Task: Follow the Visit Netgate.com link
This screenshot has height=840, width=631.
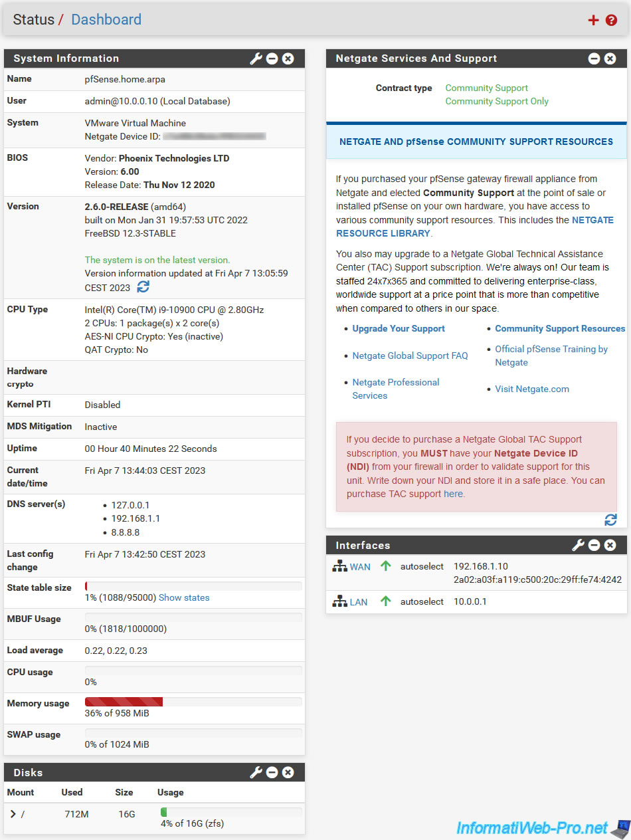Action: pos(532,389)
